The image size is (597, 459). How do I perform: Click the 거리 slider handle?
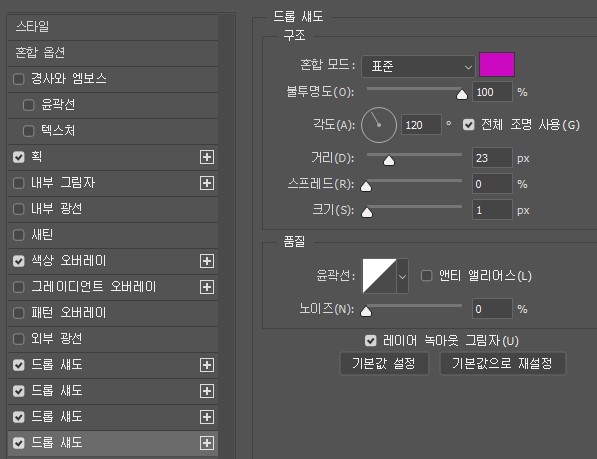[x=389, y=161]
